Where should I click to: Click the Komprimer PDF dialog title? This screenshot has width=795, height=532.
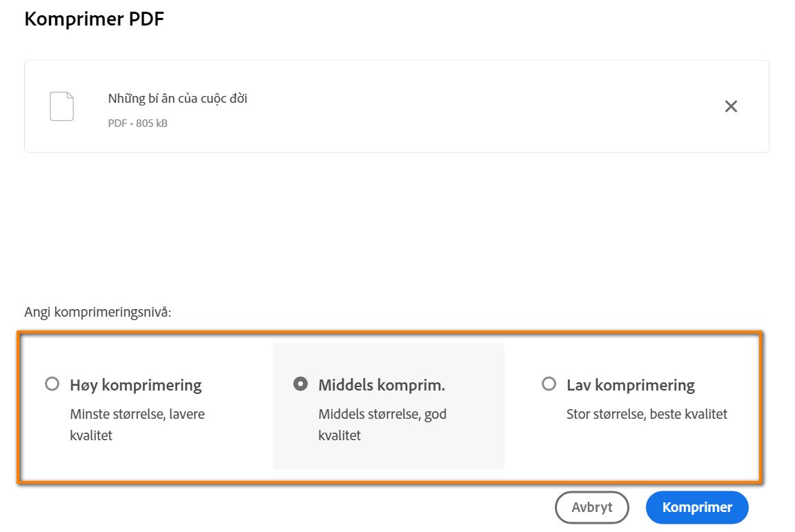94,19
